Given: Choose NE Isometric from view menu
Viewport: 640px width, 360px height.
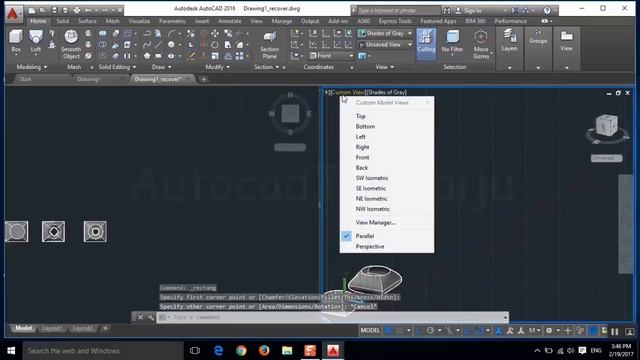Looking at the screenshot, I should click(x=371, y=199).
